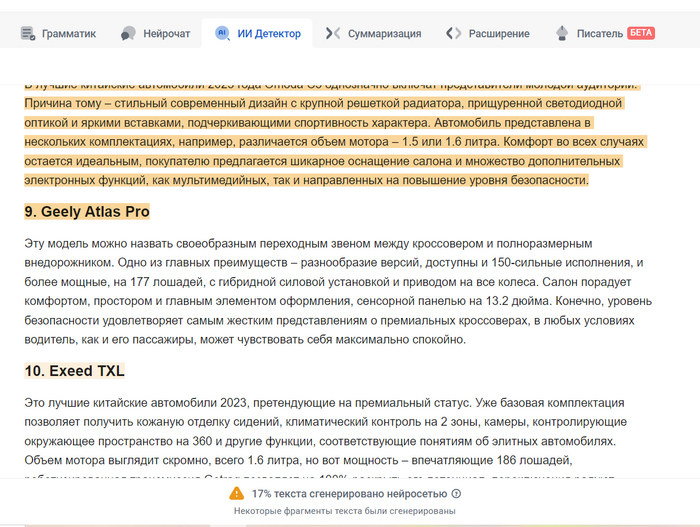Click the heading 10. Exeed TXL
This screenshot has height=527, width=700.
pos(75,371)
